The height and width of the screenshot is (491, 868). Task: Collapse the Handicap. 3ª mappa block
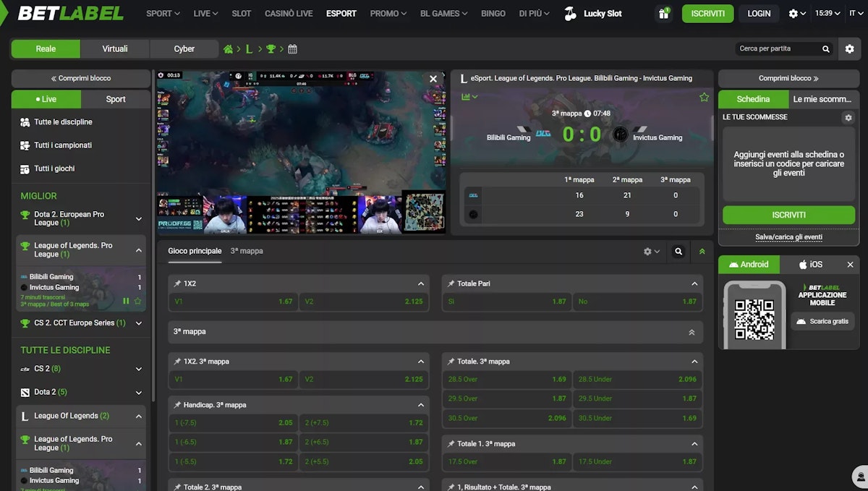(421, 405)
